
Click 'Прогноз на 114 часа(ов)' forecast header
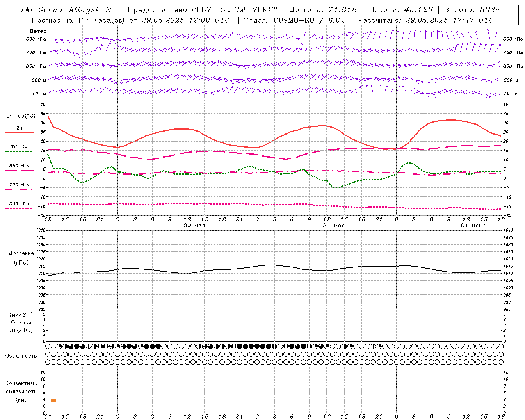[79, 20]
